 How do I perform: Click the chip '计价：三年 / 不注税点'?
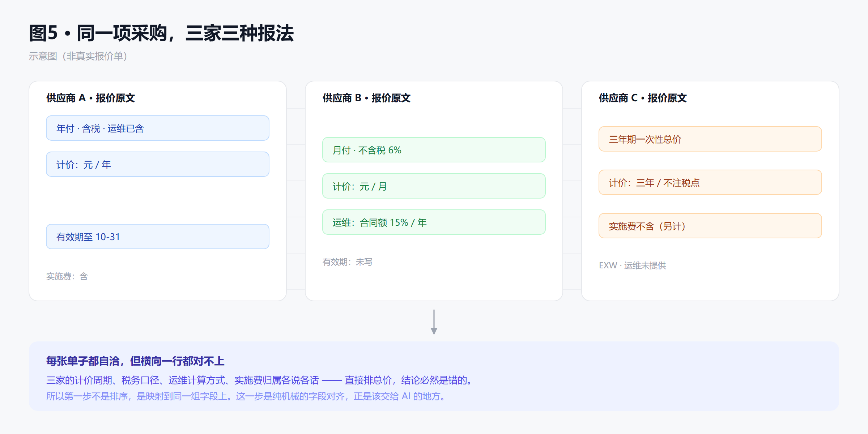[710, 182]
